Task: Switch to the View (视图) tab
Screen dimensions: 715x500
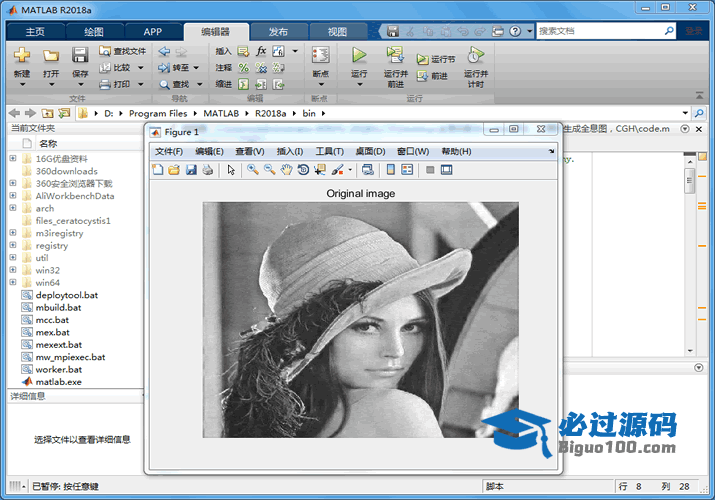Action: click(x=337, y=31)
